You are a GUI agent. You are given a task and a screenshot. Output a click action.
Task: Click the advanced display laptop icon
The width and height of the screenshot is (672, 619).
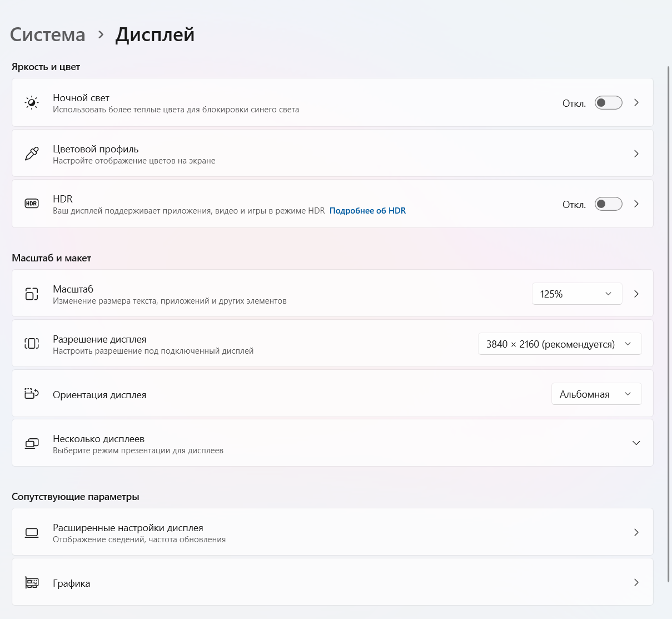[x=32, y=533]
